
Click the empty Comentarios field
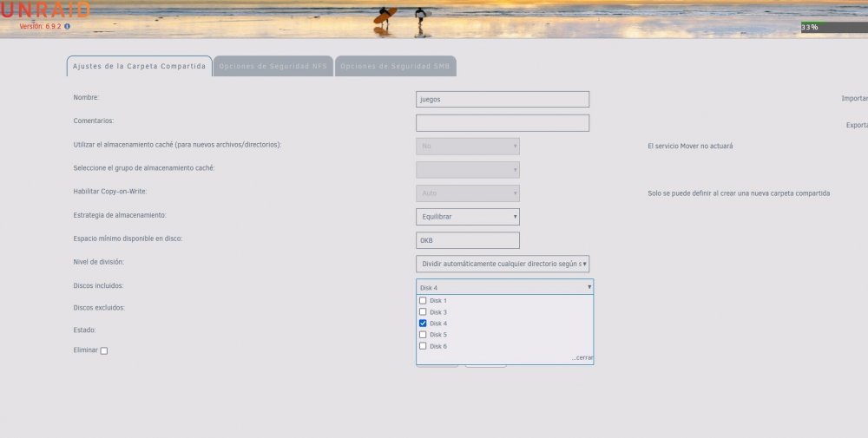click(502, 123)
